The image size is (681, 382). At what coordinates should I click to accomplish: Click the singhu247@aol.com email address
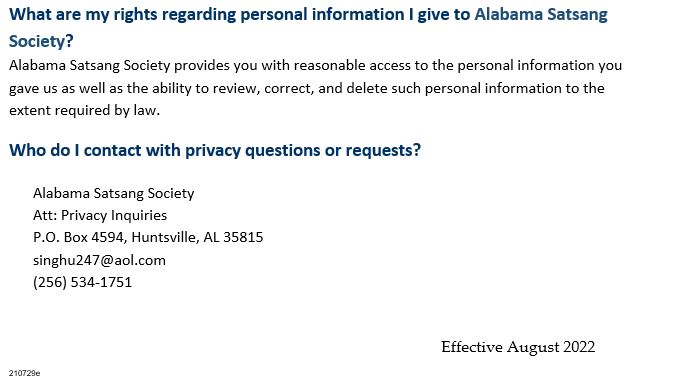pyautogui.click(x=99, y=260)
